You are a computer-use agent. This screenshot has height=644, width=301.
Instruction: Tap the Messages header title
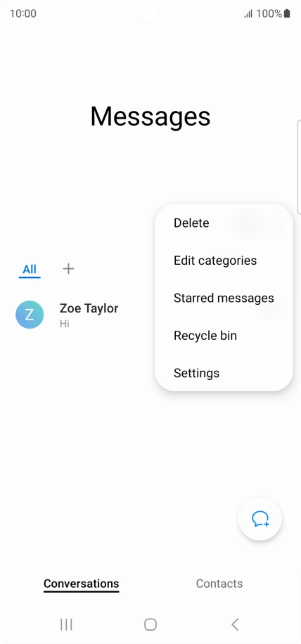pyautogui.click(x=150, y=117)
